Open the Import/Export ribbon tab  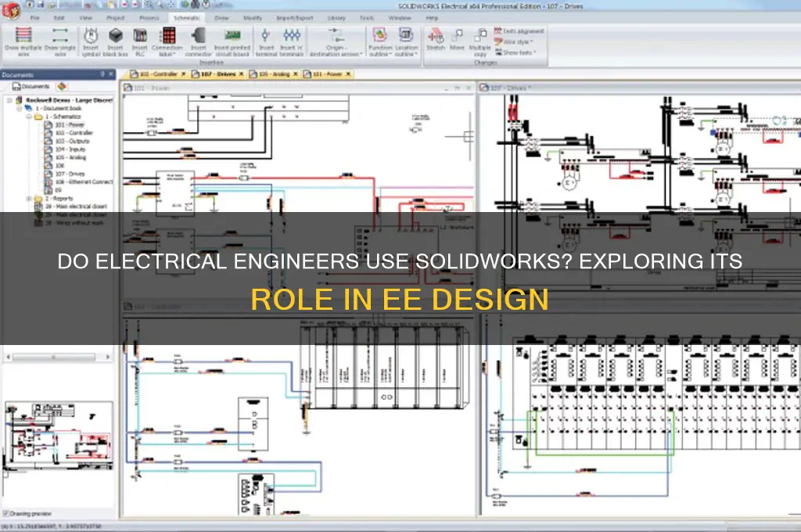coord(294,18)
